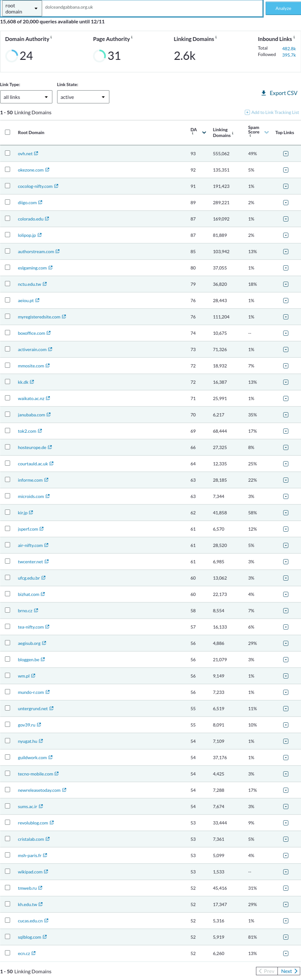301x980 pixels.
Task: Click the Export CSV download icon
Action: point(263,93)
